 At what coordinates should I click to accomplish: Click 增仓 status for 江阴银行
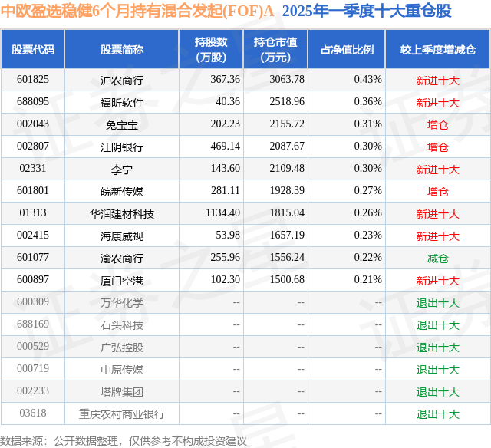[438, 147]
